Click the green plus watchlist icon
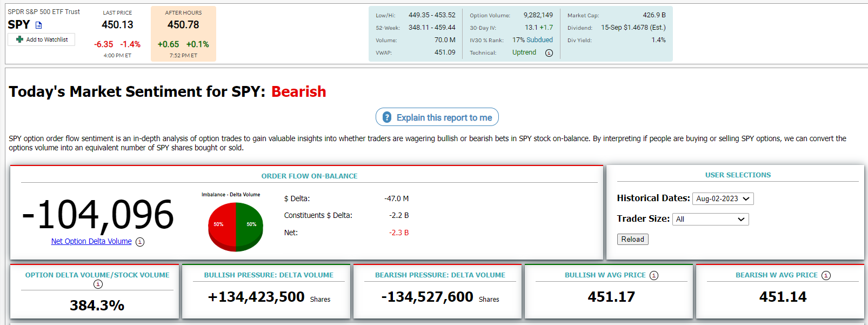Image resolution: width=868 pixels, height=325 pixels. pyautogui.click(x=20, y=39)
